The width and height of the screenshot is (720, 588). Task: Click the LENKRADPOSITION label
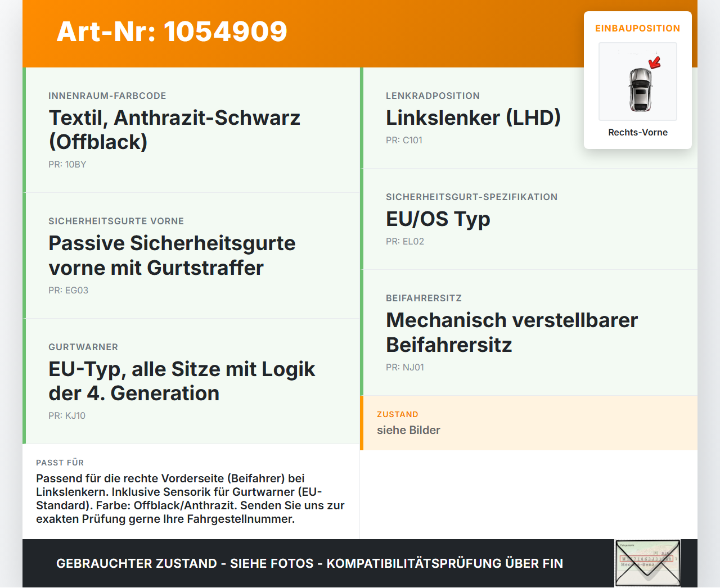tap(433, 96)
